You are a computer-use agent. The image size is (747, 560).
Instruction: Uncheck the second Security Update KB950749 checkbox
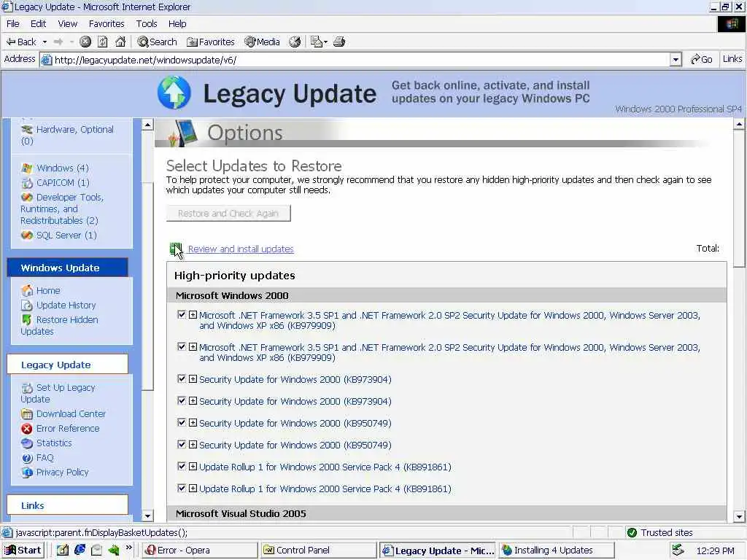tap(182, 444)
